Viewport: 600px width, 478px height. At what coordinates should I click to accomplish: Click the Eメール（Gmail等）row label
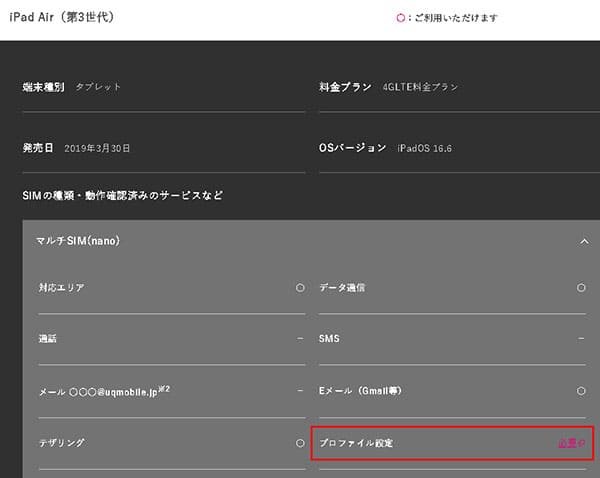[360, 391]
